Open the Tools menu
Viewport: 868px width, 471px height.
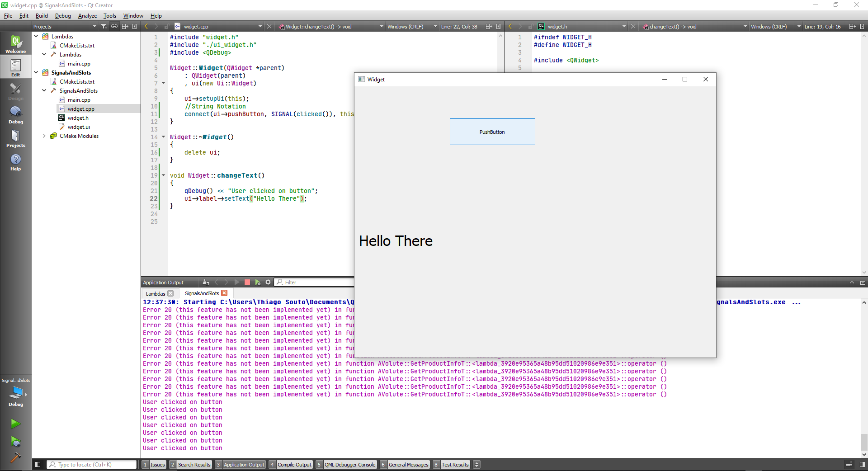(x=110, y=15)
